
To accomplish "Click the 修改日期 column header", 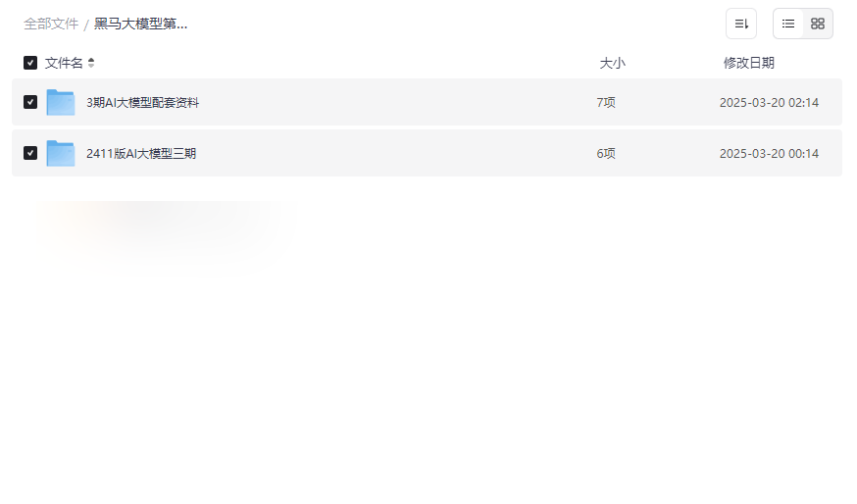I will tap(748, 63).
